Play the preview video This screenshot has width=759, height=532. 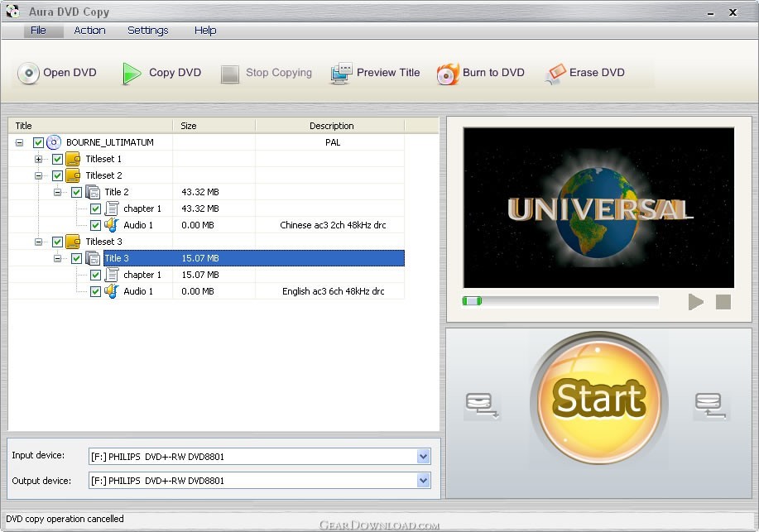(x=695, y=302)
